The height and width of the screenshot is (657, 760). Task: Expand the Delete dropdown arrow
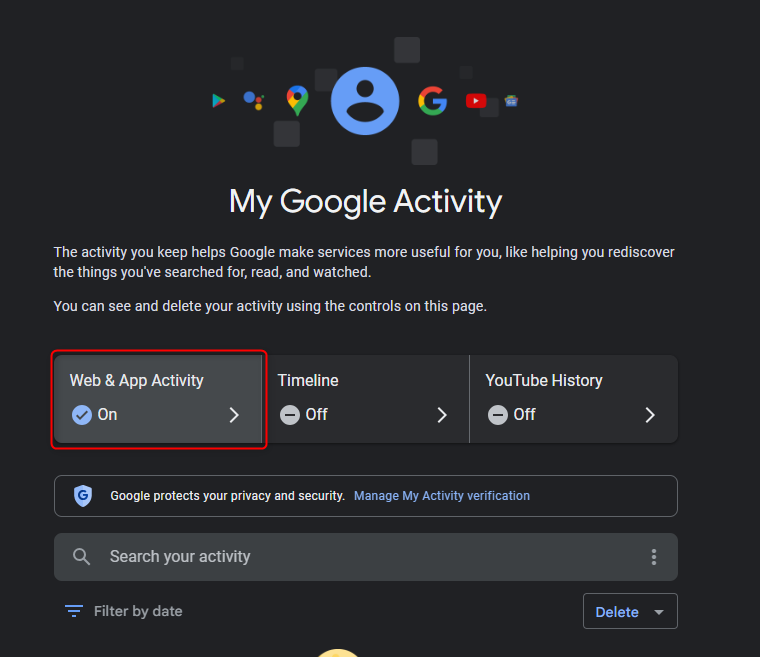(x=659, y=612)
